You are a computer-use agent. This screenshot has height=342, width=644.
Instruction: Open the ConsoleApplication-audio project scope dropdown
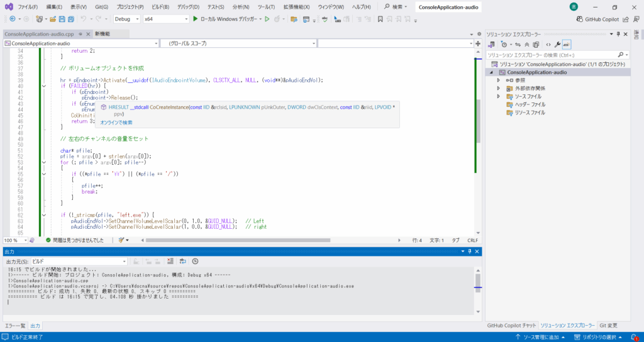coord(81,43)
